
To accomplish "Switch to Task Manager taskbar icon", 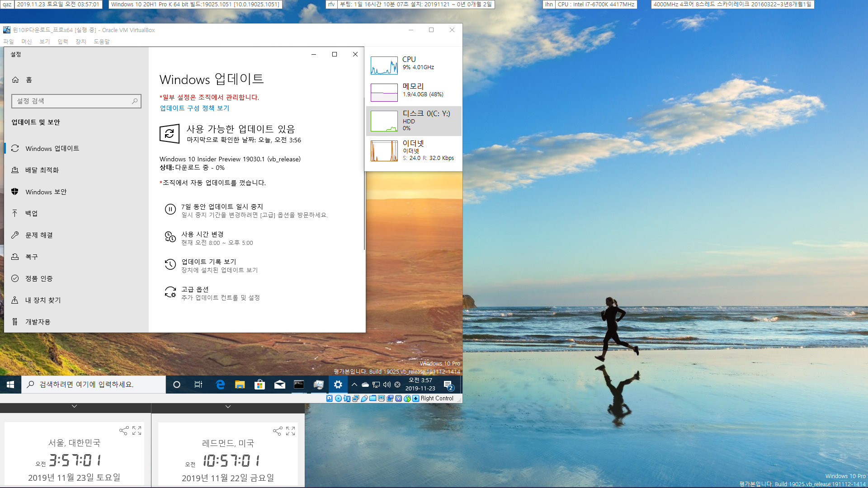I will coord(319,385).
